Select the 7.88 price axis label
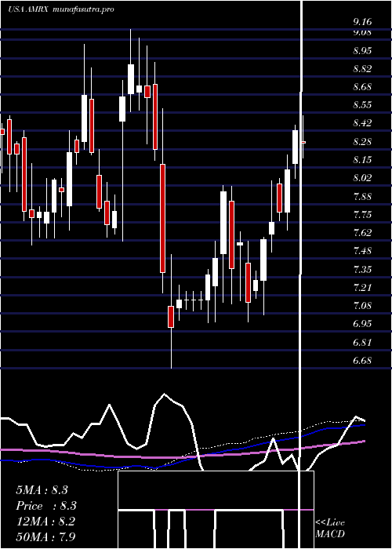 point(362,196)
